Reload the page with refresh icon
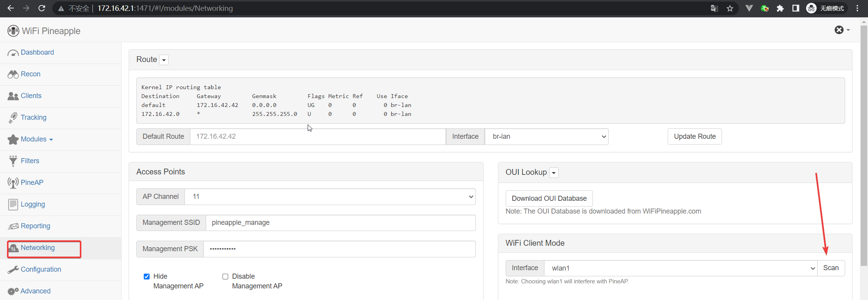 [42, 8]
